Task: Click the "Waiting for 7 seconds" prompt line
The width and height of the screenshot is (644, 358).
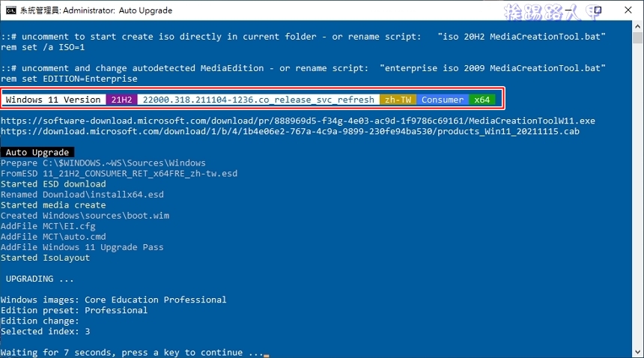Action: pyautogui.click(x=132, y=352)
